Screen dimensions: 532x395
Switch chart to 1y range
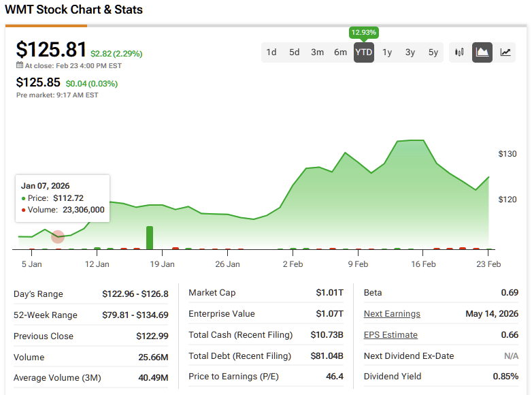coord(387,52)
